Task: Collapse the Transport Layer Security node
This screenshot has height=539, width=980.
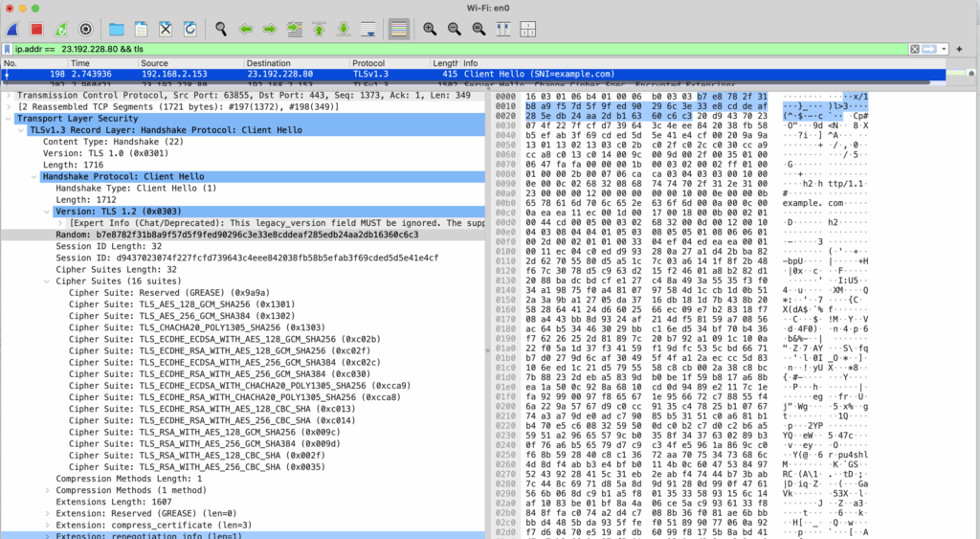Action: (x=9, y=118)
